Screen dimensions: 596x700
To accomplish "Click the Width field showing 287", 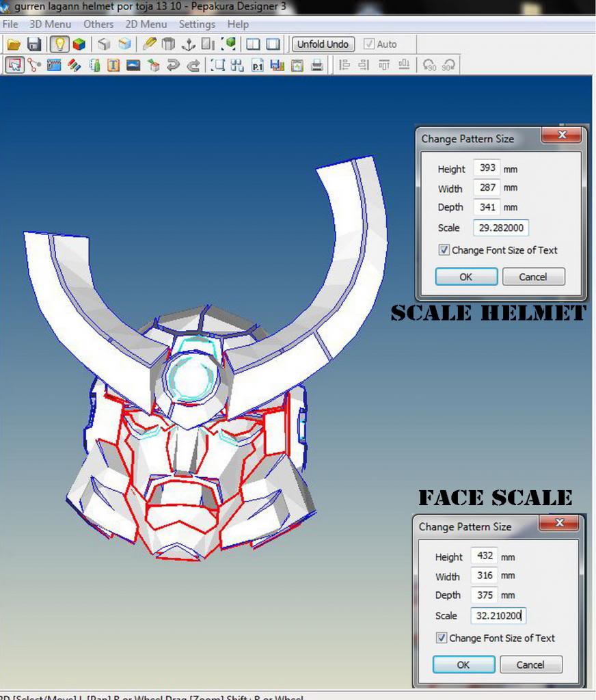I will pyautogui.click(x=487, y=187).
